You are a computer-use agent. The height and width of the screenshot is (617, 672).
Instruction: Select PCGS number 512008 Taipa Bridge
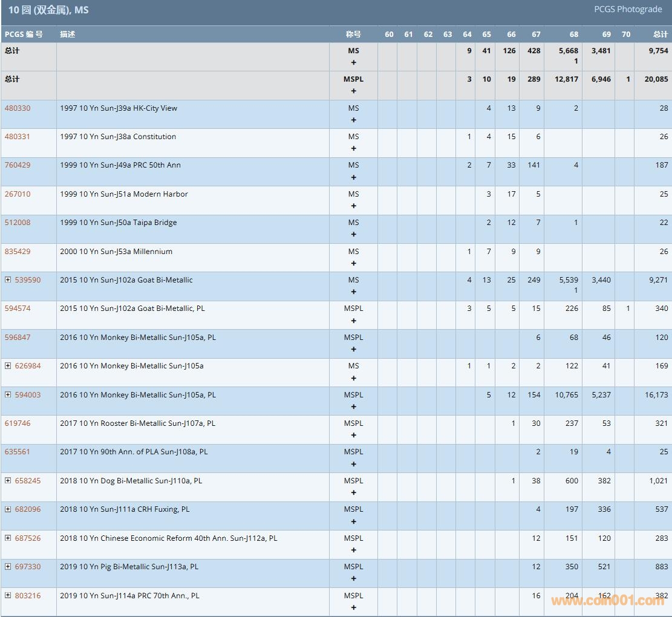[x=18, y=223]
